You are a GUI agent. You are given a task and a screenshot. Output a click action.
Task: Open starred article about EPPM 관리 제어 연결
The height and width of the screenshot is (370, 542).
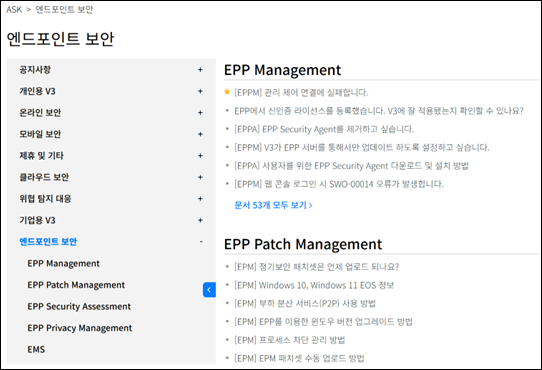(301, 92)
